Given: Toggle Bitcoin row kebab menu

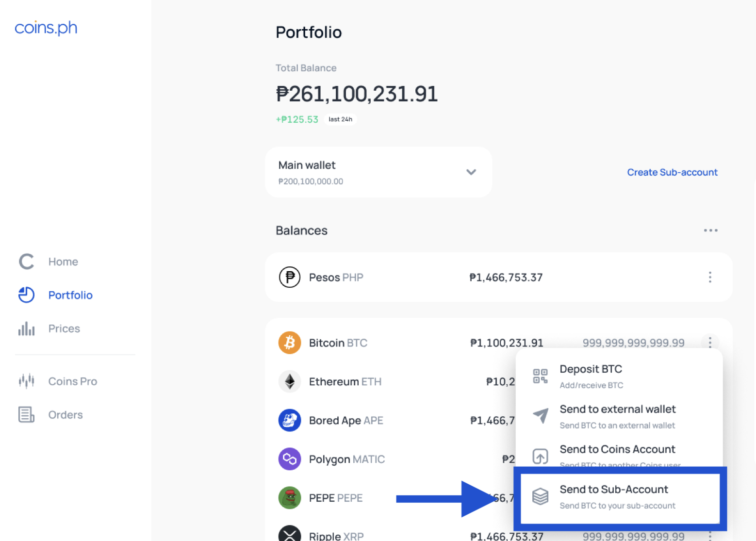Looking at the screenshot, I should coord(710,343).
